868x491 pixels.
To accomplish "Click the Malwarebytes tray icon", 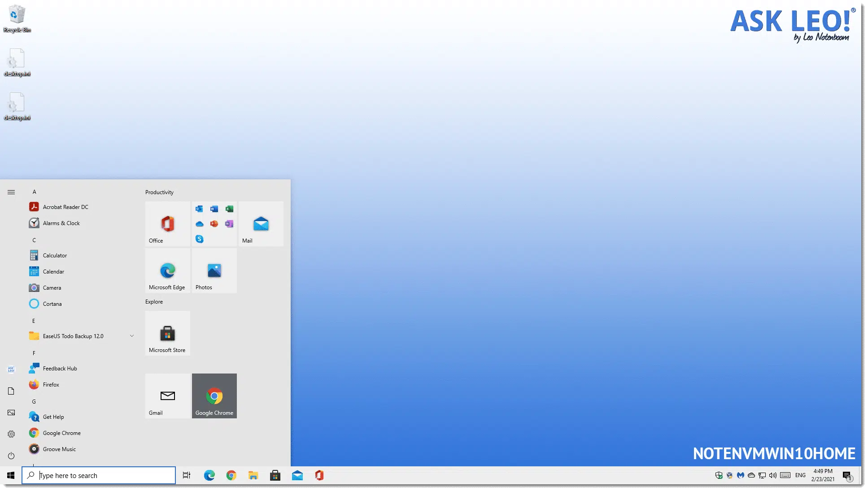I will (x=741, y=475).
